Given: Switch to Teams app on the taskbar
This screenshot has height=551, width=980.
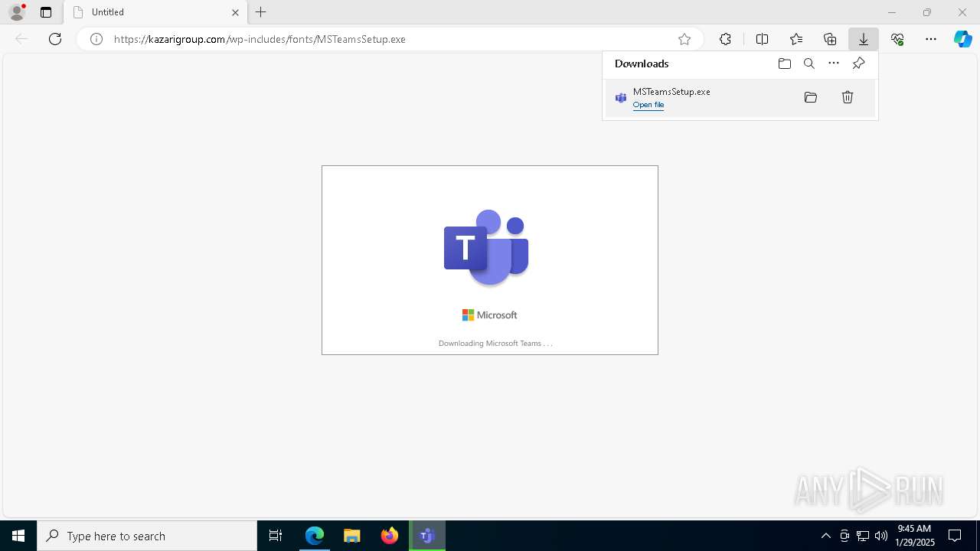Looking at the screenshot, I should [427, 536].
